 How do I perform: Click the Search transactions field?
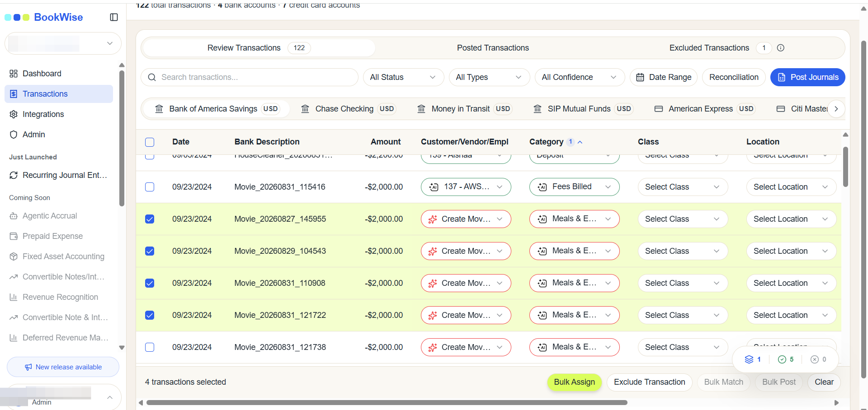[250, 77]
